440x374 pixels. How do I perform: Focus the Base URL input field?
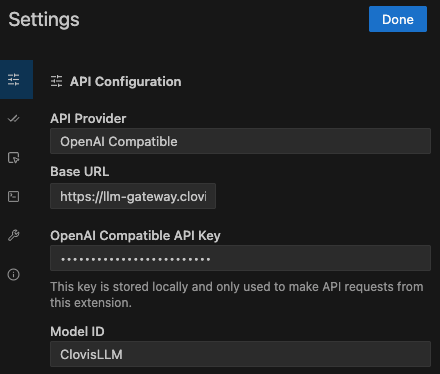pos(133,196)
